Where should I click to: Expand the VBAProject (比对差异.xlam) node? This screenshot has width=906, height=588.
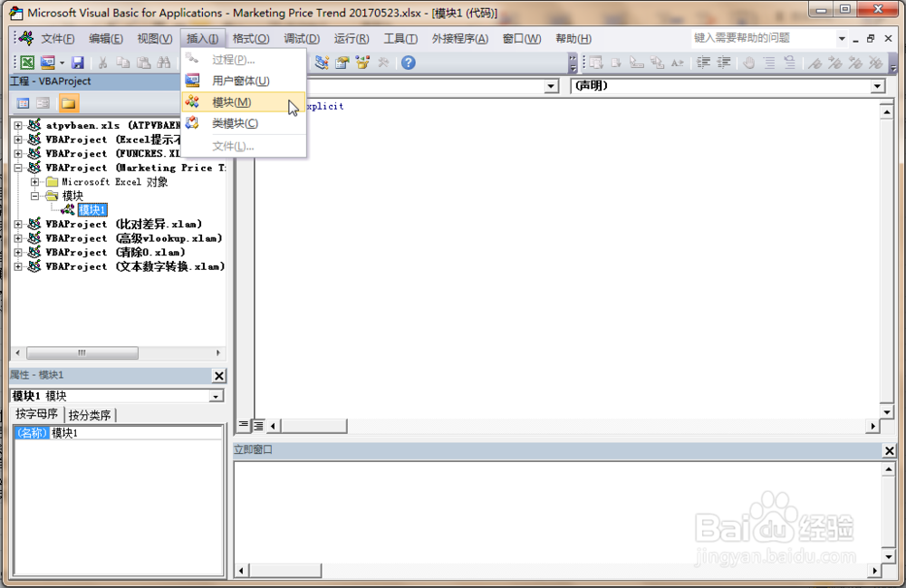(18, 224)
